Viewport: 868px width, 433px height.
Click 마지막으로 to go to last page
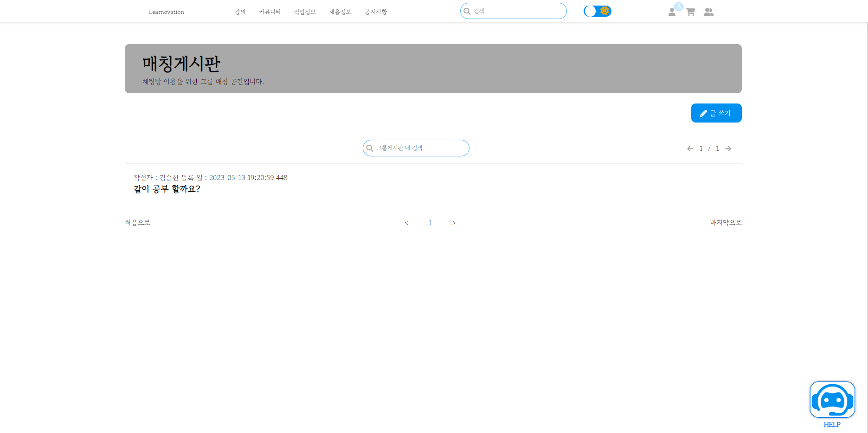pyautogui.click(x=725, y=222)
